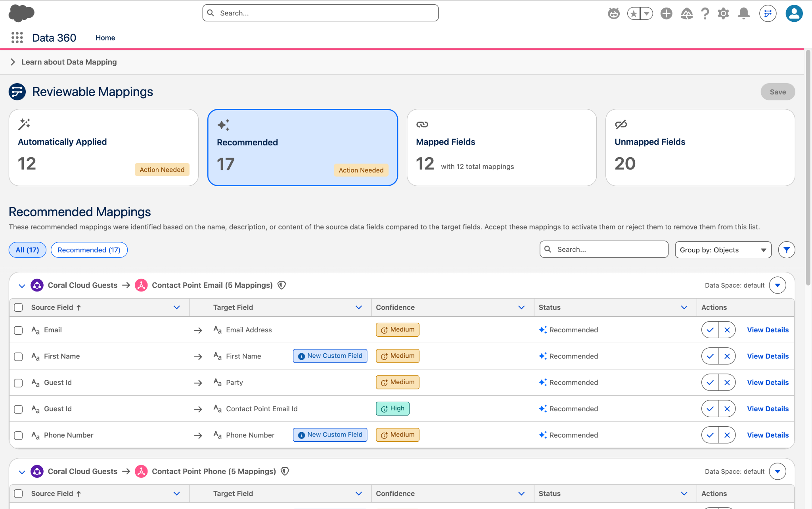Open the Confidence column menu in Email table
The image size is (812, 509).
click(x=521, y=307)
